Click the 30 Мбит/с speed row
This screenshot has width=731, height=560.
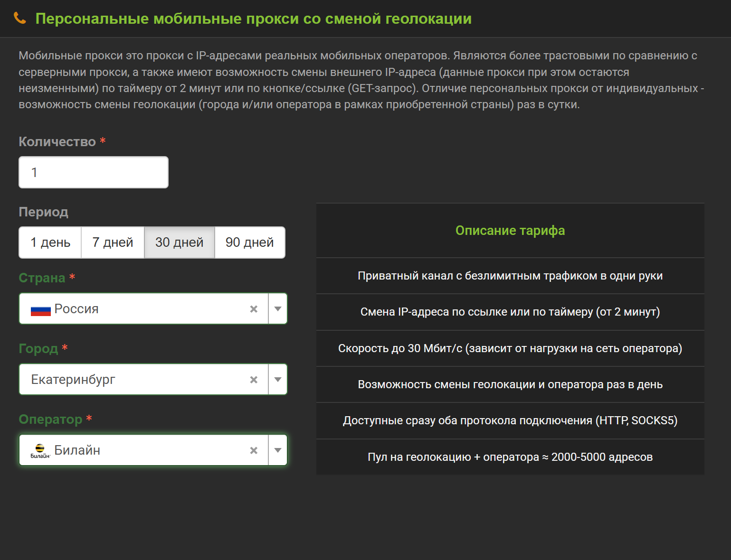pyautogui.click(x=510, y=348)
